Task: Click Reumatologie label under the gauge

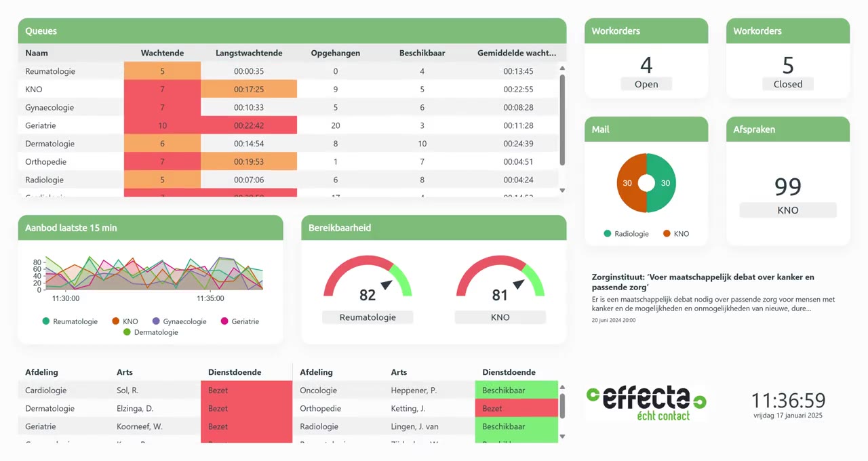Action: [368, 317]
